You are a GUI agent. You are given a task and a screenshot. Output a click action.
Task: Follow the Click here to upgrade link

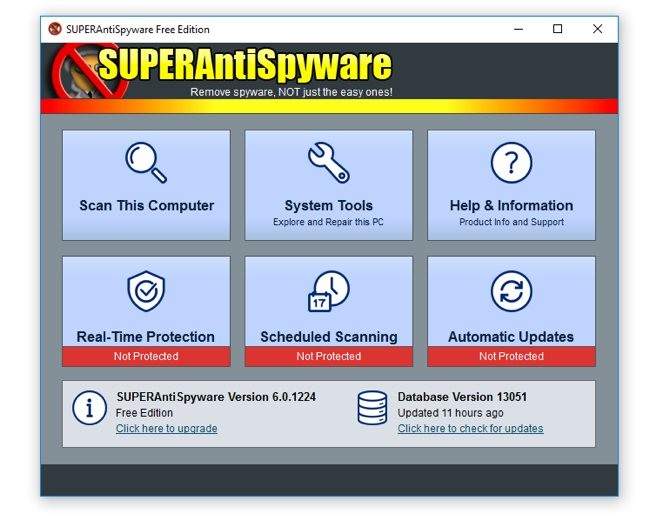click(x=166, y=428)
